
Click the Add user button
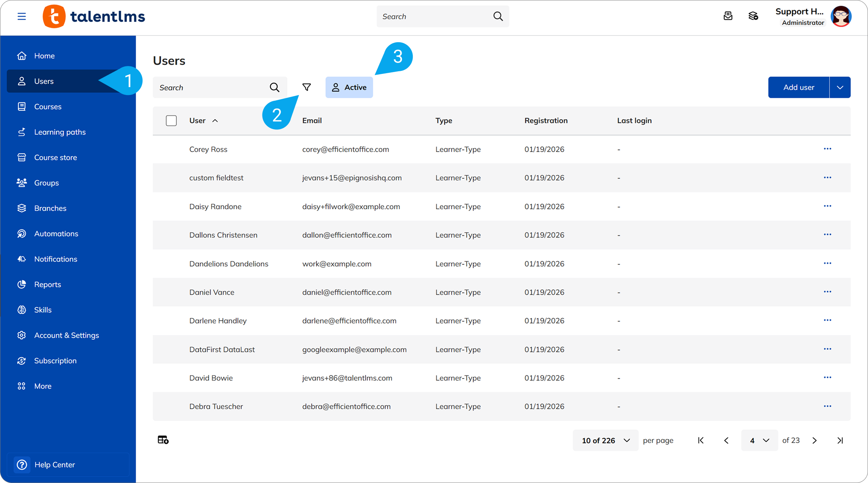point(799,87)
